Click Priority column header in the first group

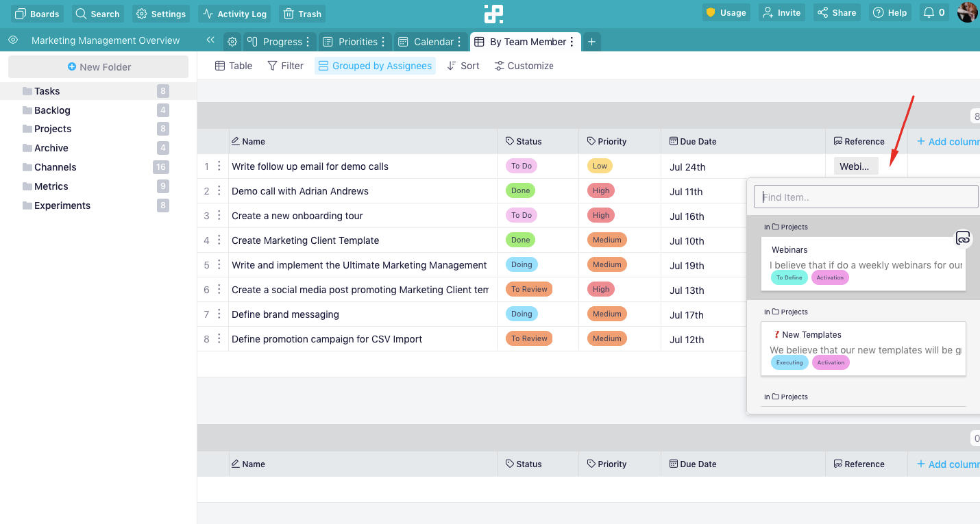pos(620,141)
